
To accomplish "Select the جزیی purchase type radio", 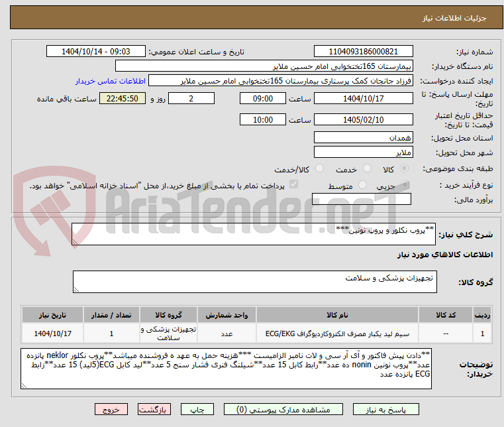I will (x=405, y=185).
